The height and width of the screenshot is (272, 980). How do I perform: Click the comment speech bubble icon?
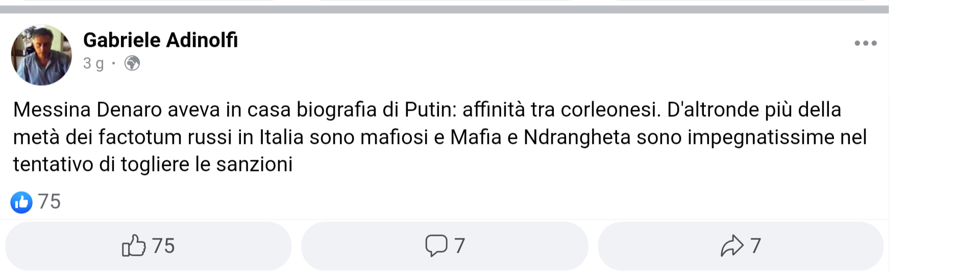click(x=436, y=245)
